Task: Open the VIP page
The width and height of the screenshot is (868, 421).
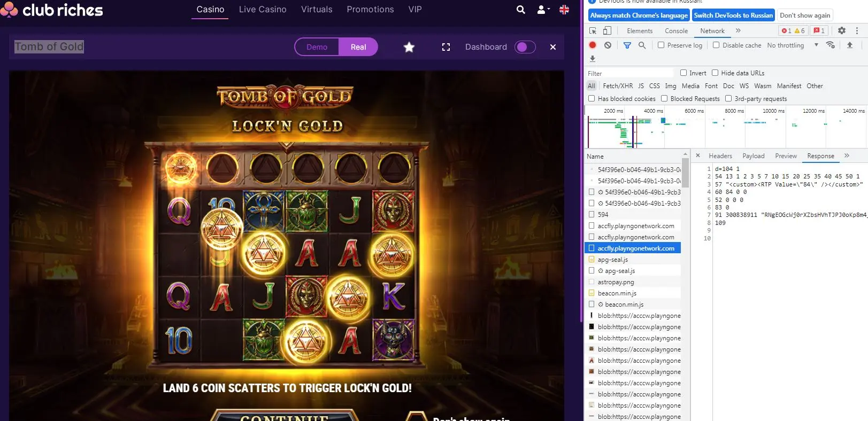Action: pyautogui.click(x=415, y=10)
